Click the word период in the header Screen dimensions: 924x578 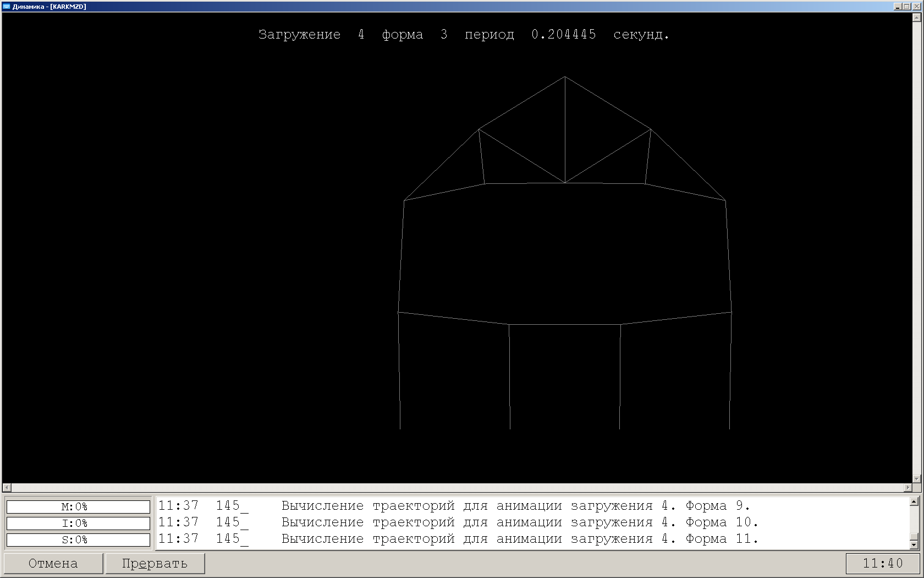click(490, 34)
